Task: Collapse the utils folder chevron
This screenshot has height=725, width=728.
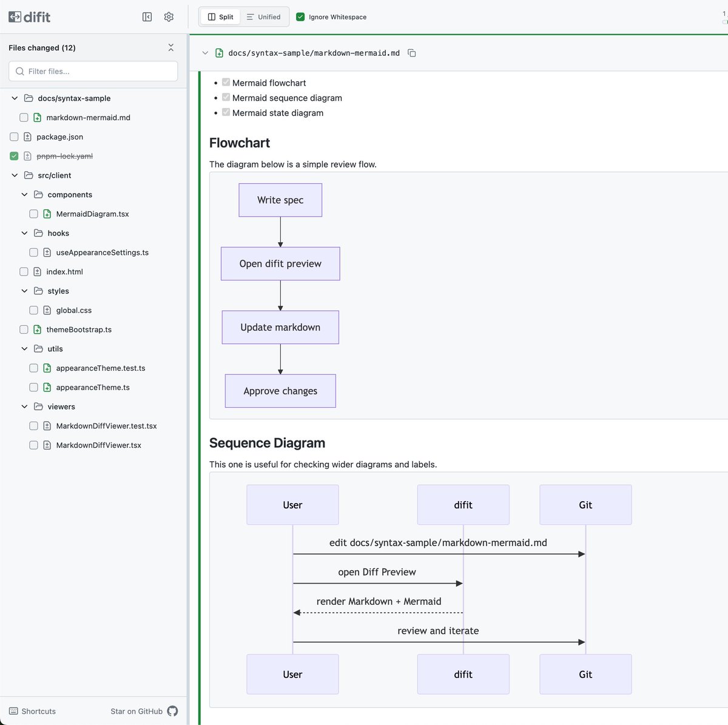Action: 24,349
